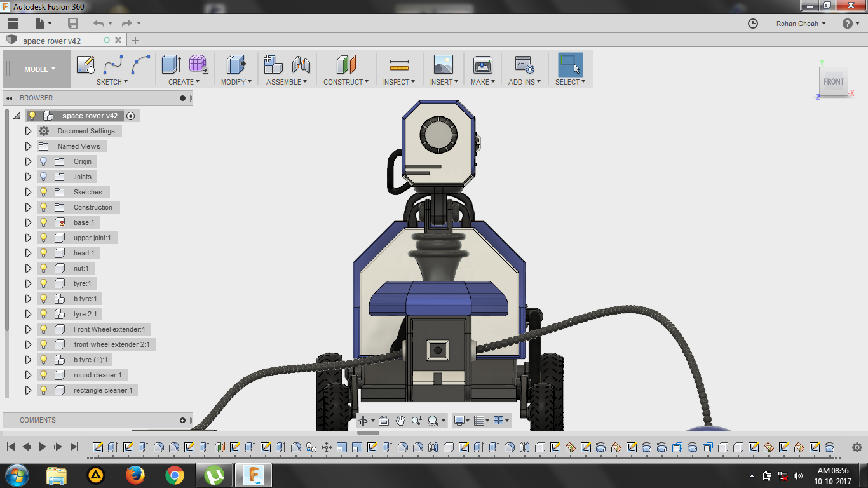This screenshot has width=868, height=488.
Task: Open the SKETCH menu
Action: (112, 82)
